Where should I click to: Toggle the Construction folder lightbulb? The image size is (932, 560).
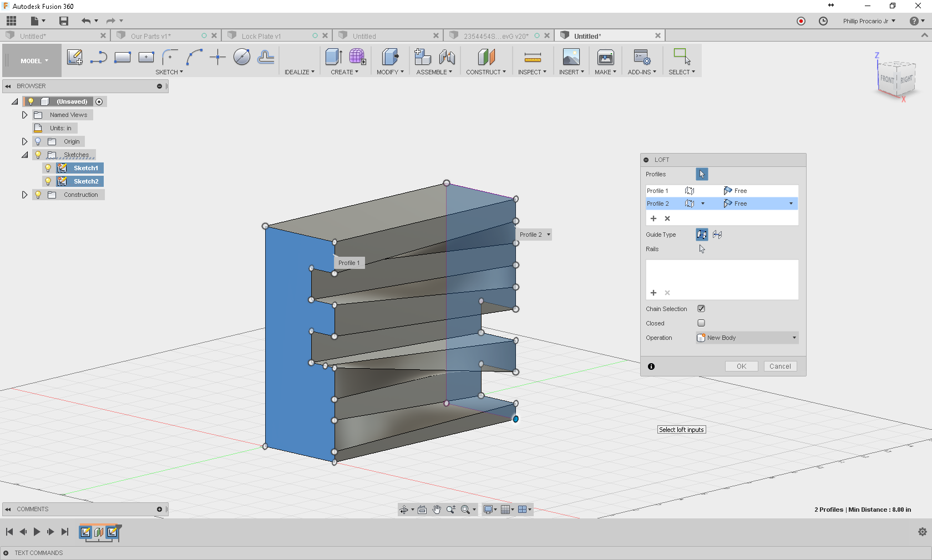click(x=38, y=195)
